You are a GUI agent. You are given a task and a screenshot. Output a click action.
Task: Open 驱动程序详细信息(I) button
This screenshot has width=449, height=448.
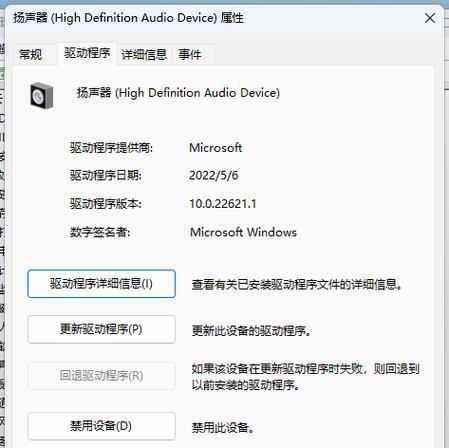coord(101,284)
